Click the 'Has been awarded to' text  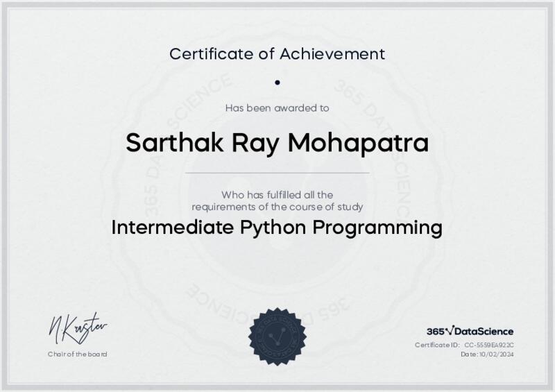277,108
